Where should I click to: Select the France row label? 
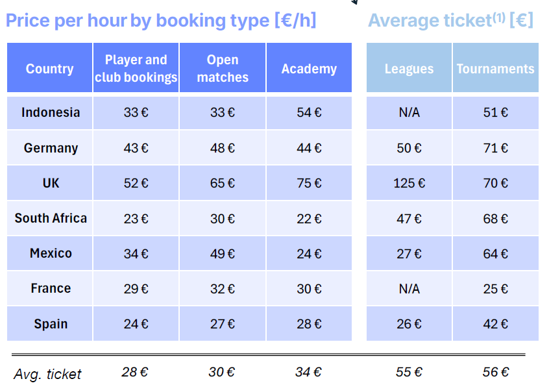pyautogui.click(x=51, y=288)
